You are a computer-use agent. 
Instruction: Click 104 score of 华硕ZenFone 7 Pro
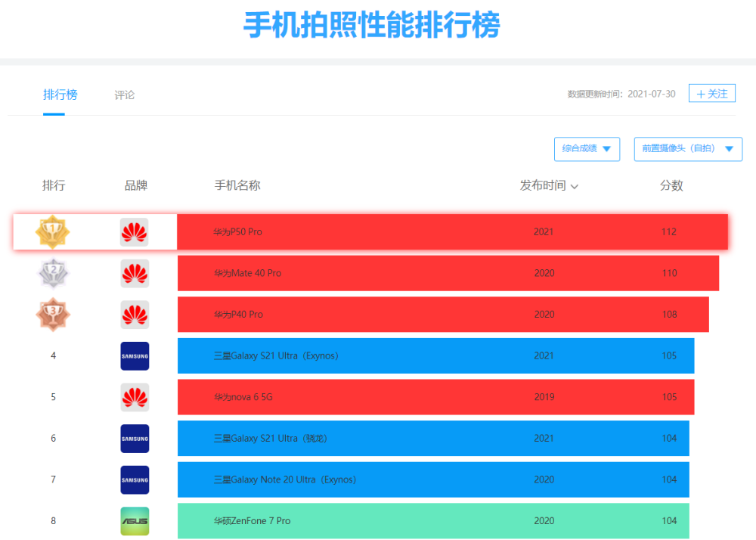pos(669,521)
